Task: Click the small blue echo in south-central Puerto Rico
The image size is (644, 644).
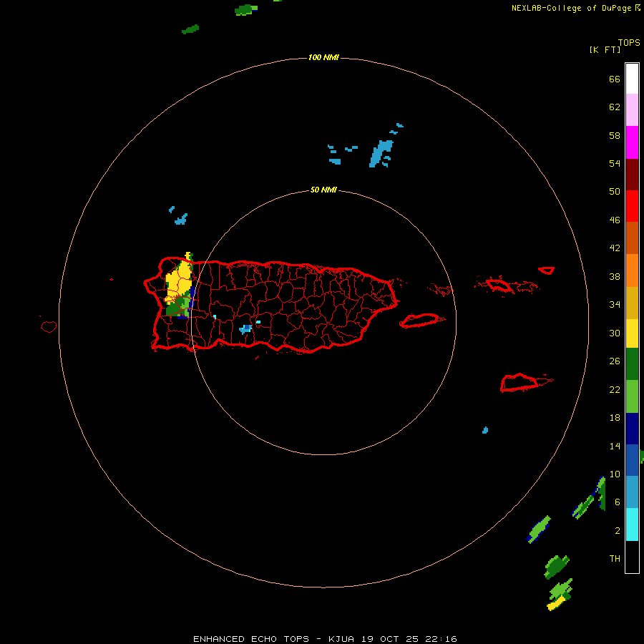Action: pos(245,329)
